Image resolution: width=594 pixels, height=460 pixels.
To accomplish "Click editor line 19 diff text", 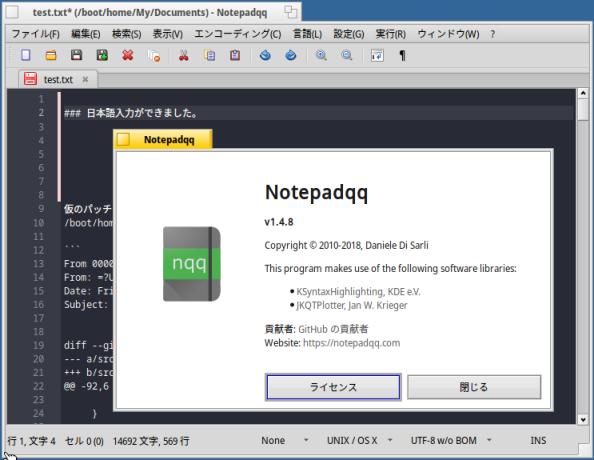I will coord(88,345).
